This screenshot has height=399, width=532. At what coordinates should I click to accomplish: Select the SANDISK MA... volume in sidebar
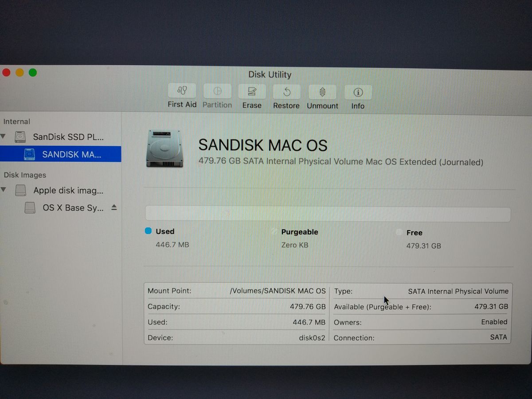tap(60, 154)
